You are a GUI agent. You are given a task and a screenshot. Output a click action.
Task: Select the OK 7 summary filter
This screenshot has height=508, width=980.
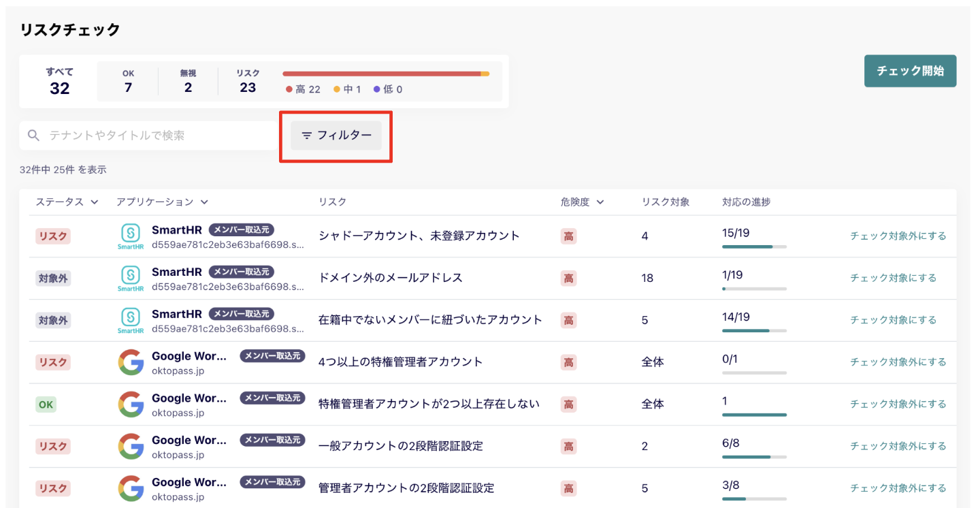pyautogui.click(x=128, y=81)
